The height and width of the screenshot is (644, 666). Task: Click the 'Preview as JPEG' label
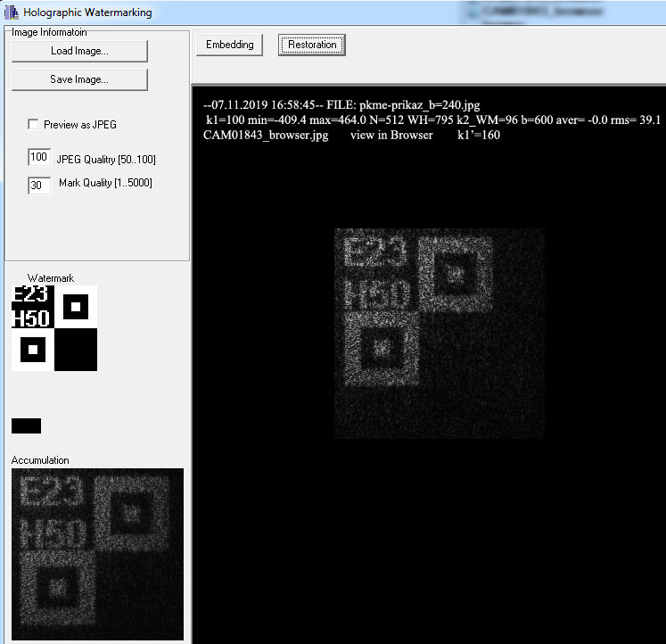[80, 125]
